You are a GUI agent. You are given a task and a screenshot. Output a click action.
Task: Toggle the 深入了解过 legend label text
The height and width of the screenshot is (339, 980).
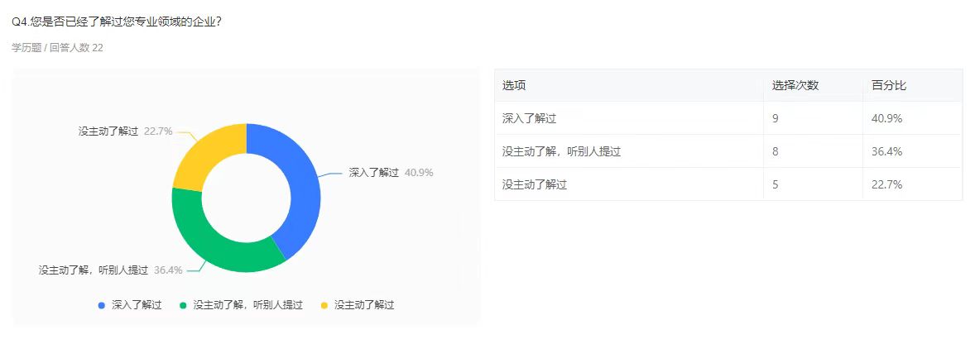click(137, 305)
